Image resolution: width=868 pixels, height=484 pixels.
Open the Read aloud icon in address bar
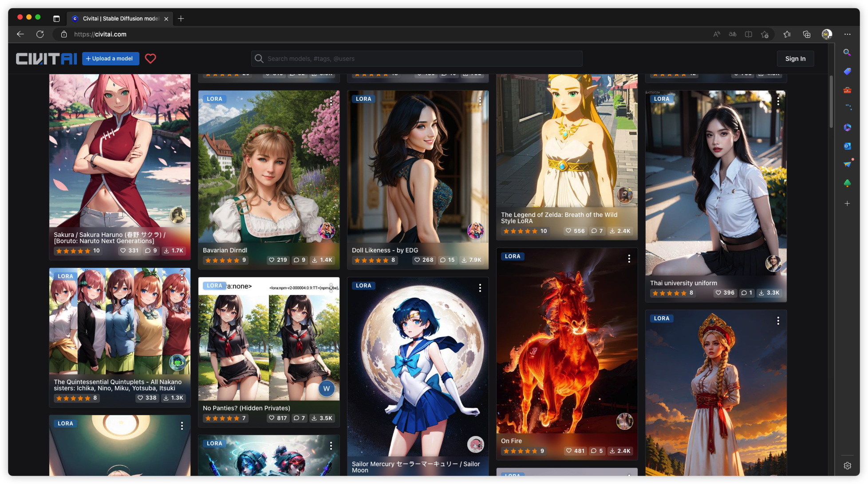(x=717, y=34)
